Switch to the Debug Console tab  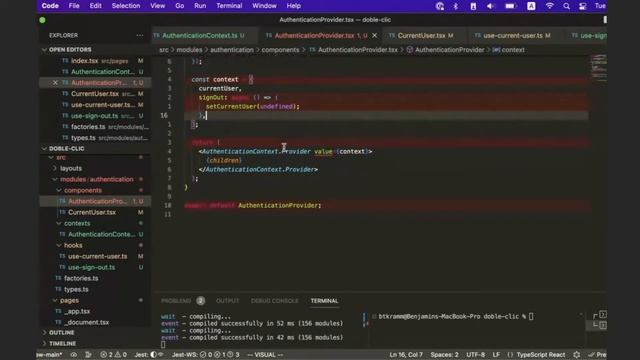tap(274, 301)
